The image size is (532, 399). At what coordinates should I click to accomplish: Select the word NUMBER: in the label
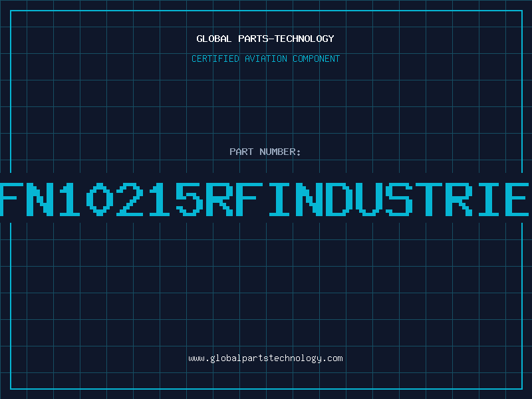(x=281, y=152)
